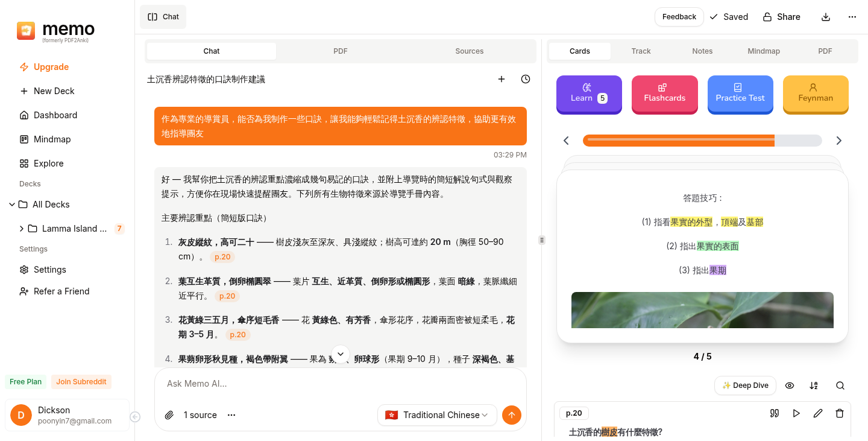Delete the card with trash icon

(x=840, y=413)
